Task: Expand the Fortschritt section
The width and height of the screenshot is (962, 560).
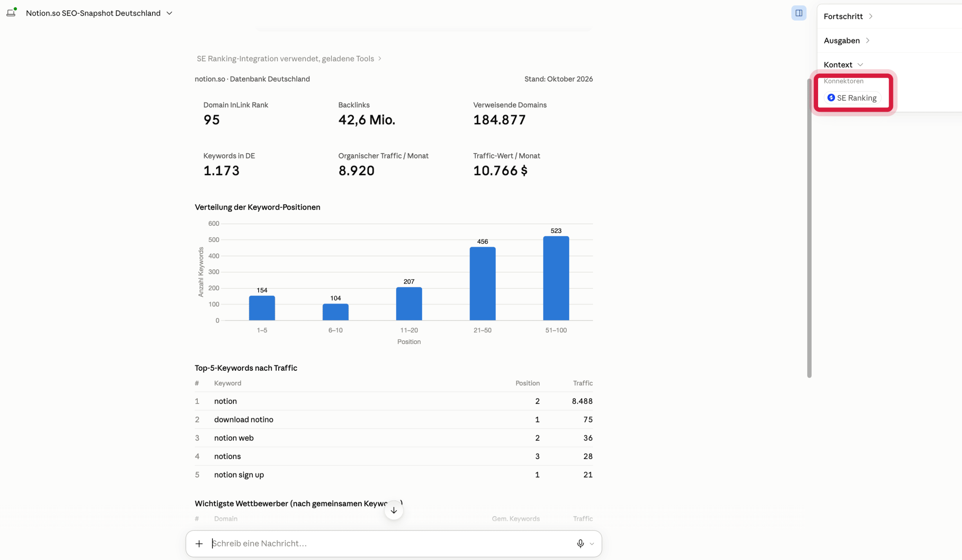Action: coord(848,17)
